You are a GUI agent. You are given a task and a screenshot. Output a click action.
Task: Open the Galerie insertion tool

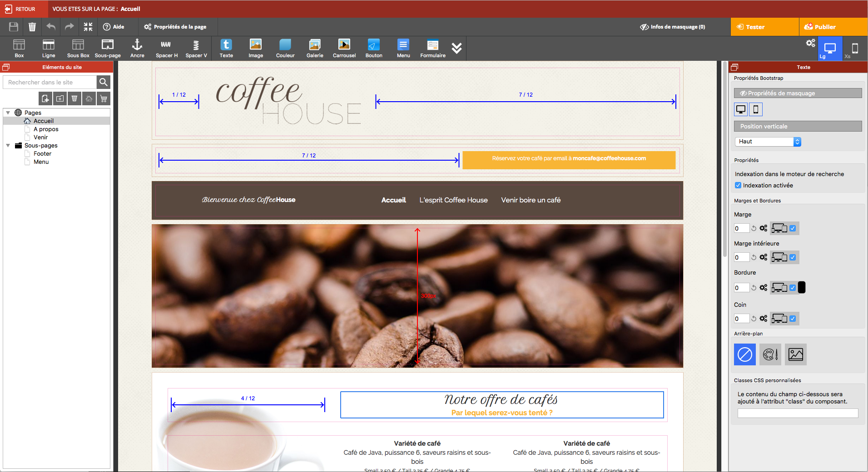pyautogui.click(x=314, y=48)
